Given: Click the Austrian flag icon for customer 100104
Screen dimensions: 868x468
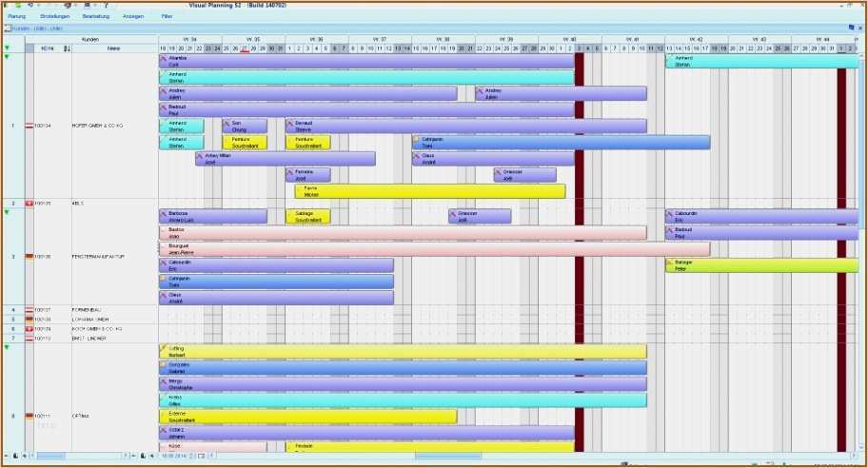Looking at the screenshot, I should pyautogui.click(x=30, y=126).
